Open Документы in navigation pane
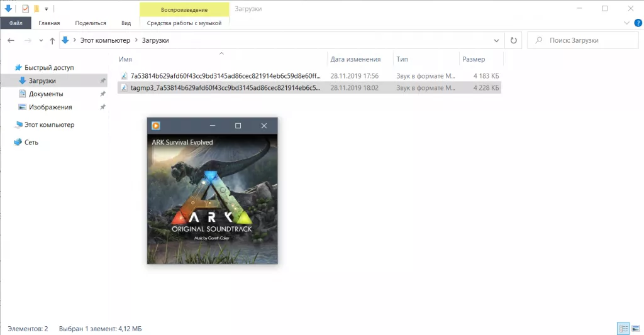644x335 pixels. (x=46, y=94)
